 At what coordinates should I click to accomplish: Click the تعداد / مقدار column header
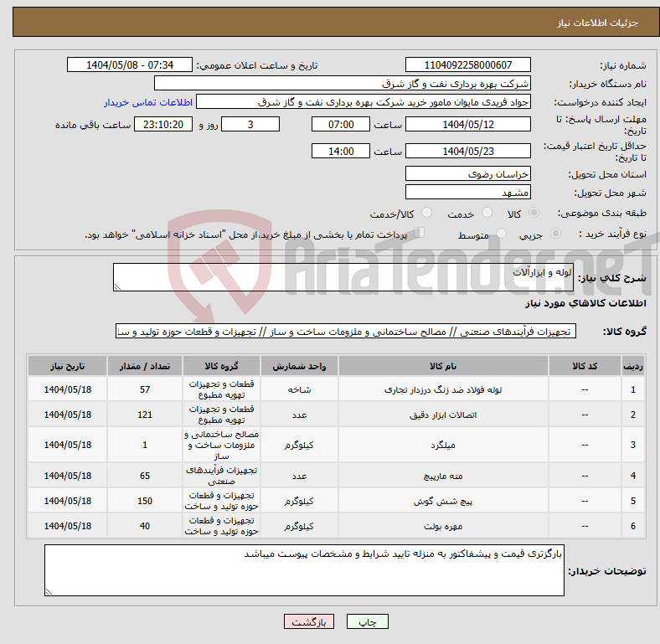(x=145, y=366)
